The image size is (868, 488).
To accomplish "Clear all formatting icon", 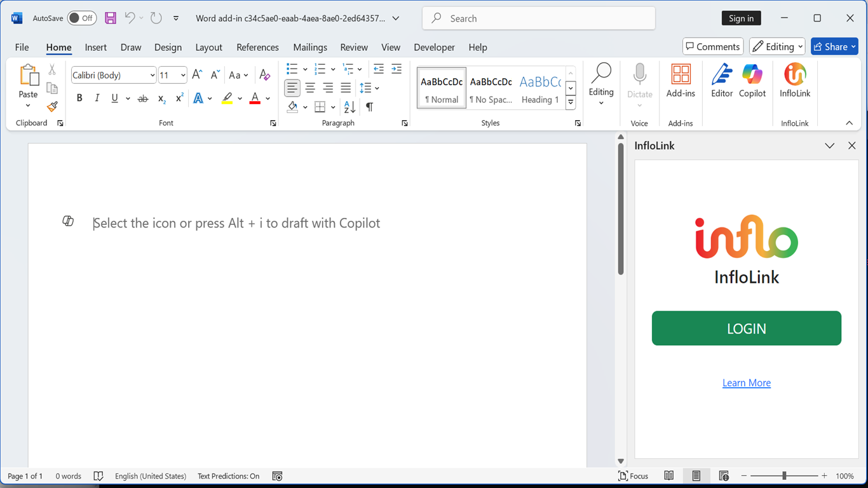I will coord(265,75).
